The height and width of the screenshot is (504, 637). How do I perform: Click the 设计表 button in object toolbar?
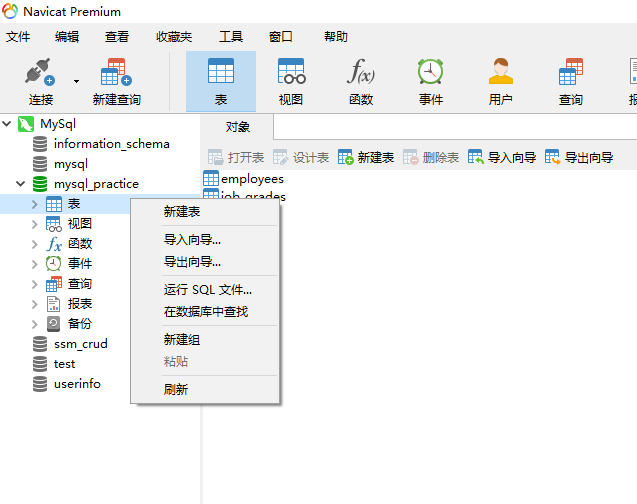pos(301,157)
